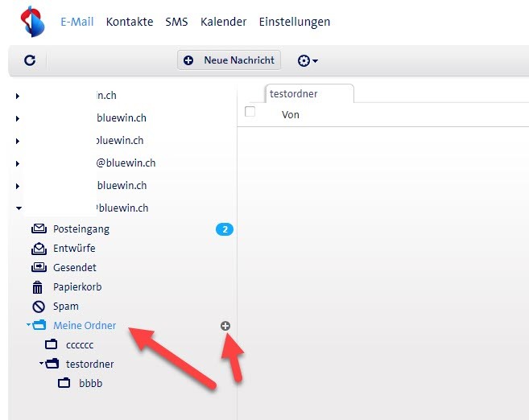
Task: Open the Posteingang inbox folder
Action: 81,229
